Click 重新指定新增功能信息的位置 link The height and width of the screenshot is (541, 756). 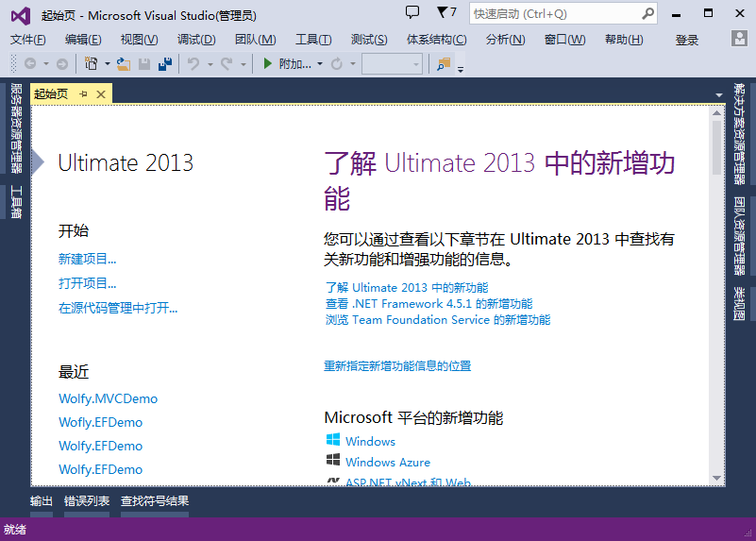pyautogui.click(x=397, y=366)
